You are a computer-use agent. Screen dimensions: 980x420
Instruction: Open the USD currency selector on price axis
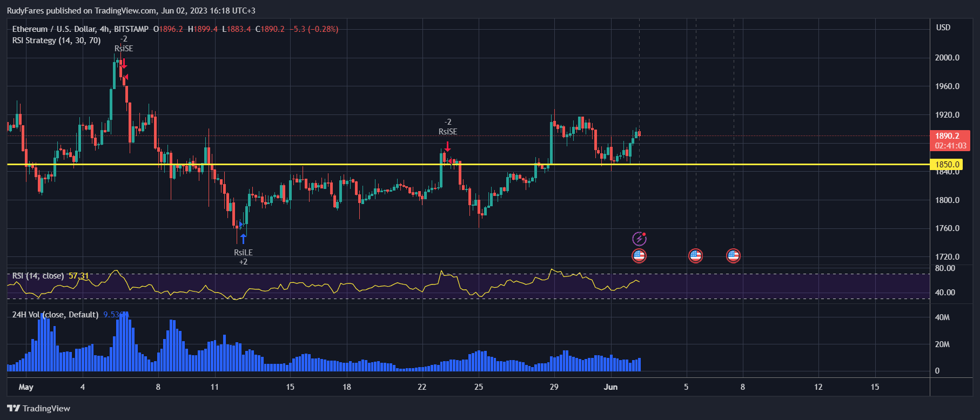point(943,28)
